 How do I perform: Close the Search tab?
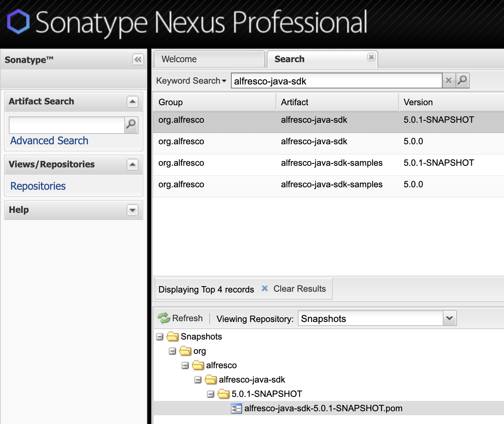click(x=371, y=57)
